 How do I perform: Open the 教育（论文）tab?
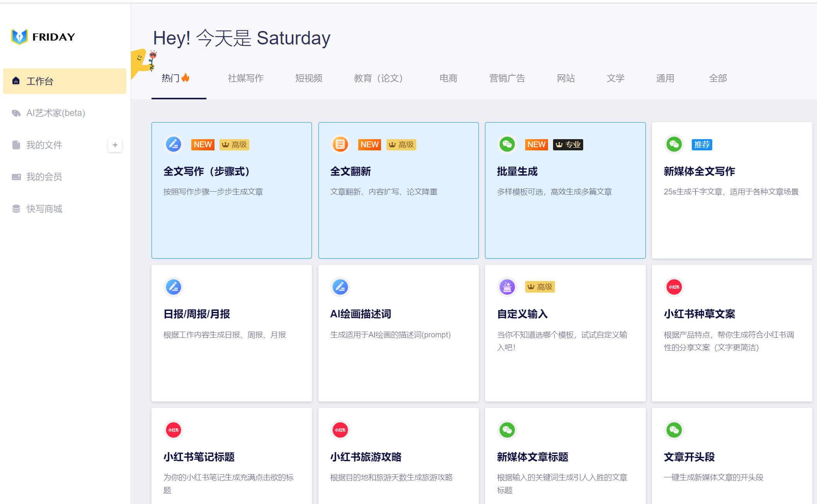pos(378,78)
